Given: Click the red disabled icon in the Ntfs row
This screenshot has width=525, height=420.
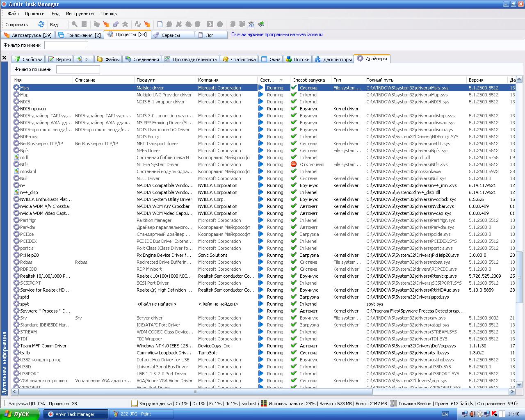Looking at the screenshot, I should 294,164.
